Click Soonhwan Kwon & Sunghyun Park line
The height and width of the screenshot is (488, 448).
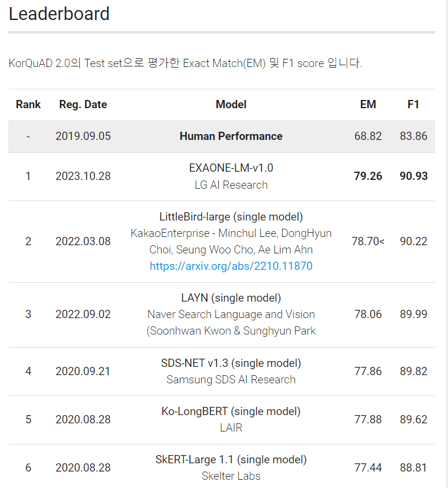(x=231, y=331)
